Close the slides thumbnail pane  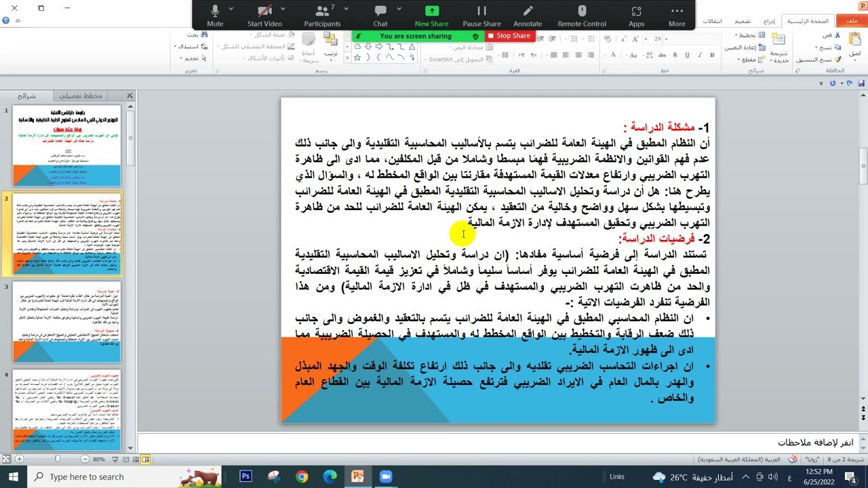point(130,96)
